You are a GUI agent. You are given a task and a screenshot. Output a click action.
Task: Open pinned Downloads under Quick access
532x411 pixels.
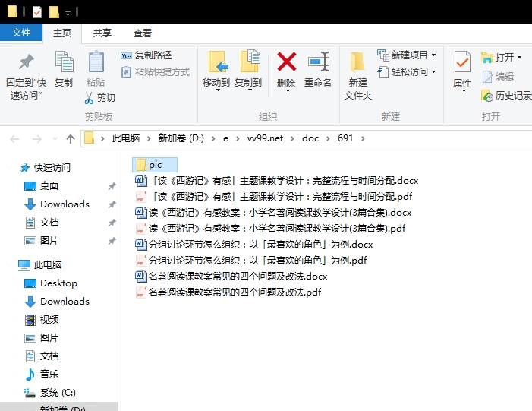click(x=57, y=204)
